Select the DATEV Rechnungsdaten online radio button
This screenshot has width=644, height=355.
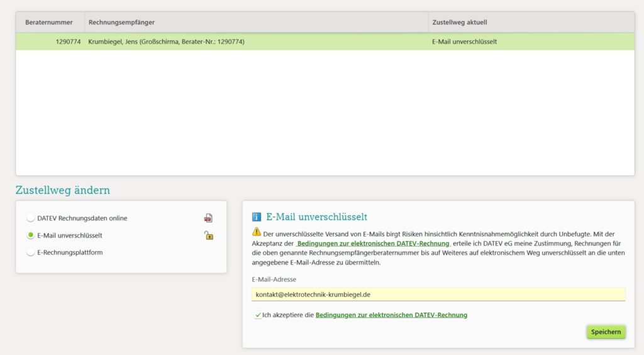pos(31,218)
